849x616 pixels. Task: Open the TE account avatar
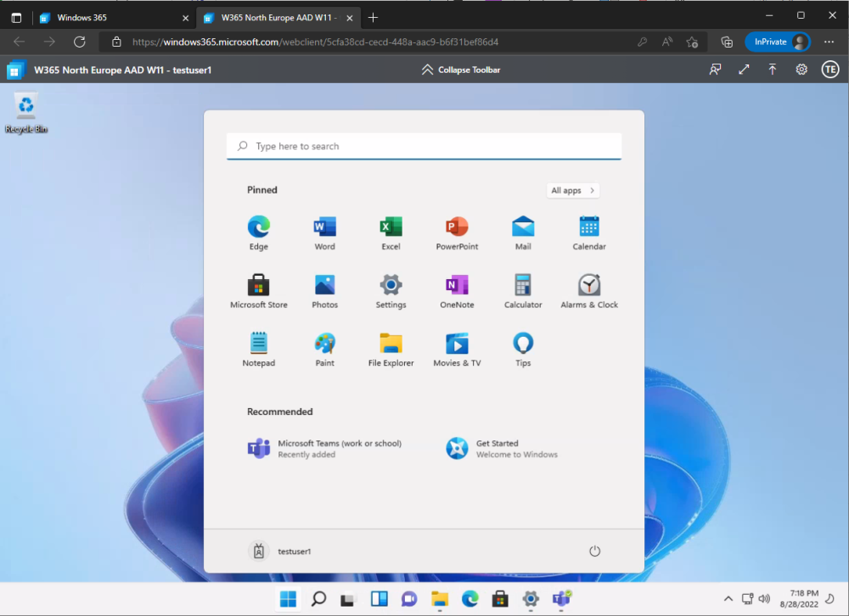coord(830,70)
